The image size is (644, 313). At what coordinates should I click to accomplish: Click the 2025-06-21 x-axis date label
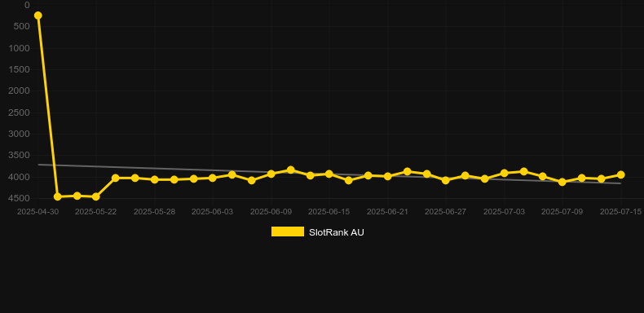[387, 212]
